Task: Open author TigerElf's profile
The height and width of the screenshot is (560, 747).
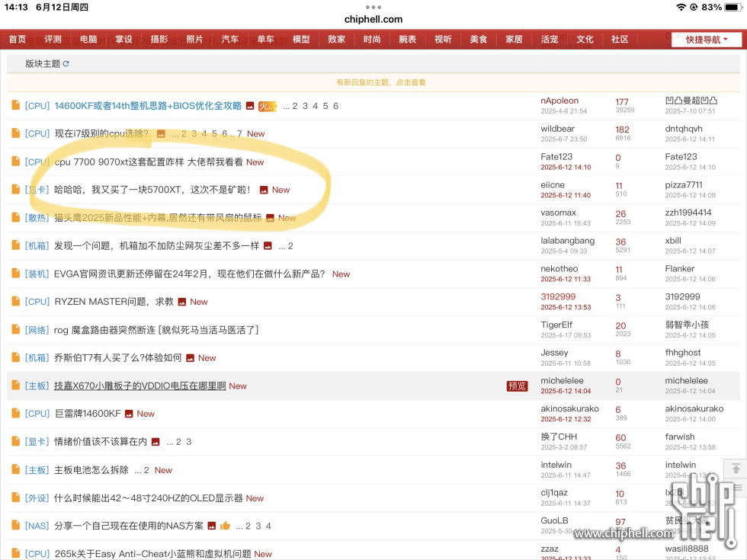Action: (x=556, y=325)
